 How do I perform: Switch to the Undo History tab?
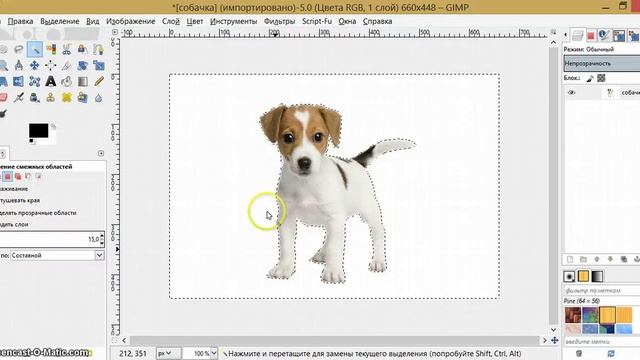point(619,36)
